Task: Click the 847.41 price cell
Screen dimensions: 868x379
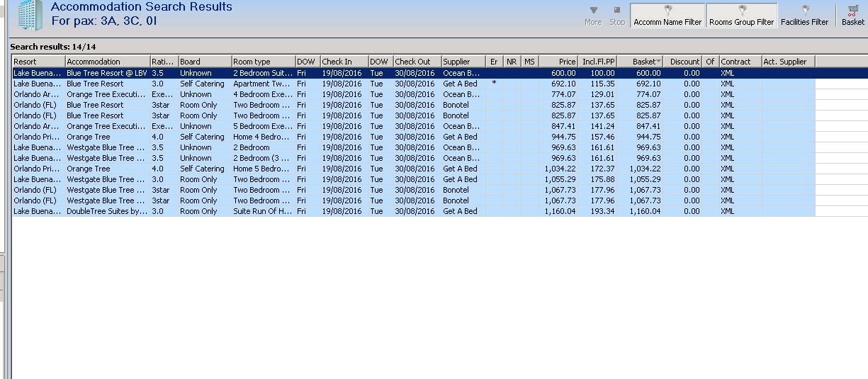Action: (558, 126)
